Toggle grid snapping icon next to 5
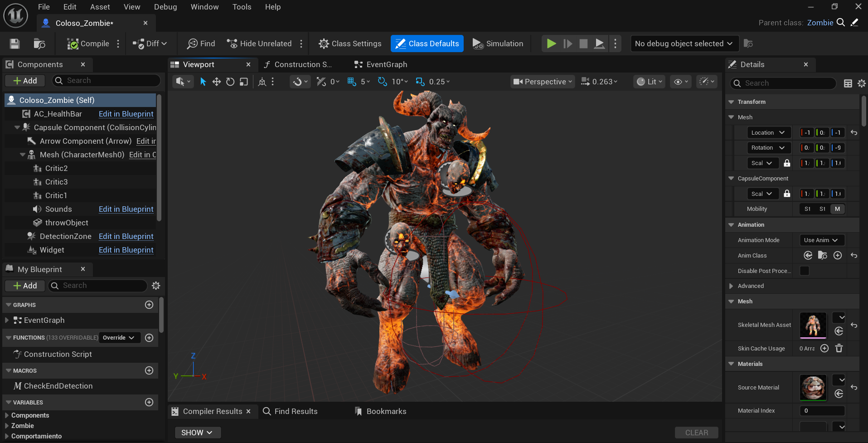This screenshot has width=868, height=443. 352,82
